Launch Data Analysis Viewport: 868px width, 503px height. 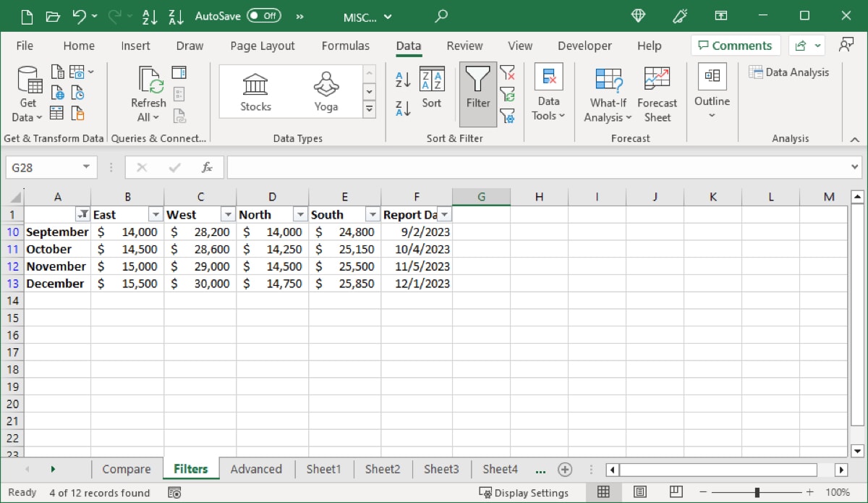(789, 72)
